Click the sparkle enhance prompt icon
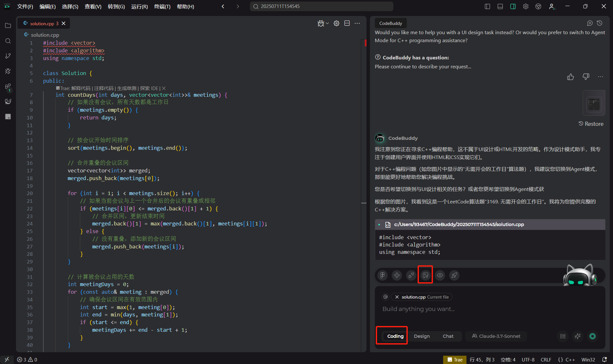Image resolution: width=613 pixels, height=364 pixels. (578, 336)
